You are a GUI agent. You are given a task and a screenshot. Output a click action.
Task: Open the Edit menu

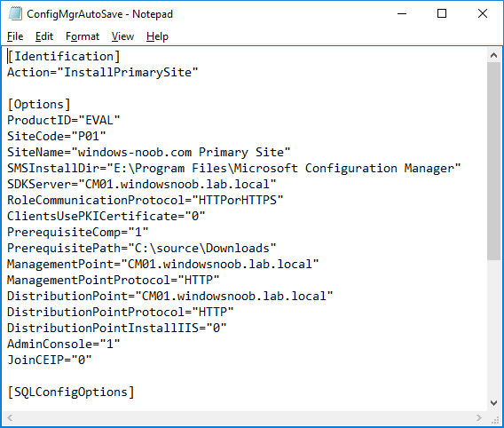(x=44, y=36)
